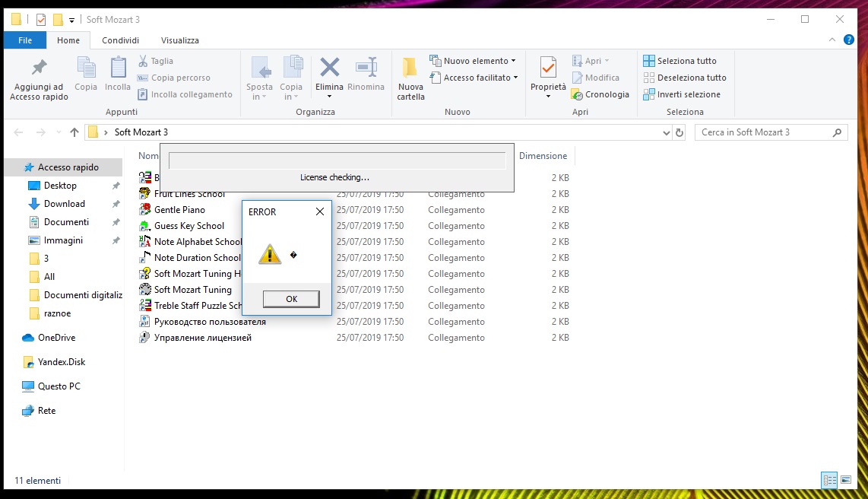Switch to large icons view in status bar
This screenshot has height=499, width=868.
pos(846,480)
